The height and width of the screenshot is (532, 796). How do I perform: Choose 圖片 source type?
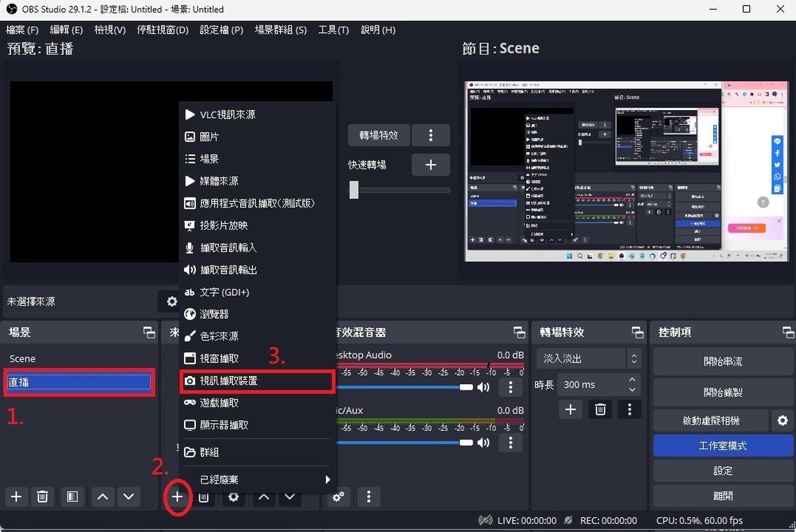click(258, 137)
